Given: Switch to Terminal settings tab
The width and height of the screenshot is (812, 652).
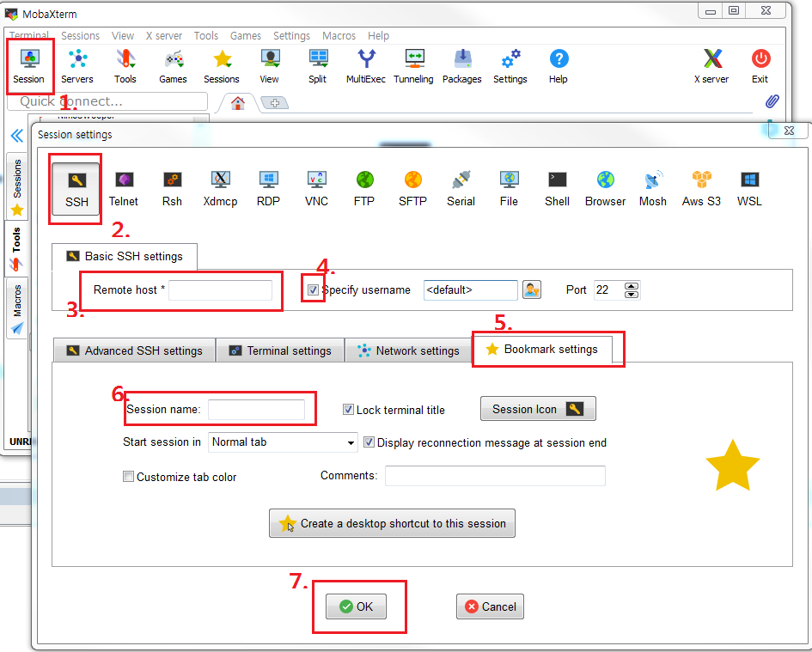Looking at the screenshot, I should (280, 350).
